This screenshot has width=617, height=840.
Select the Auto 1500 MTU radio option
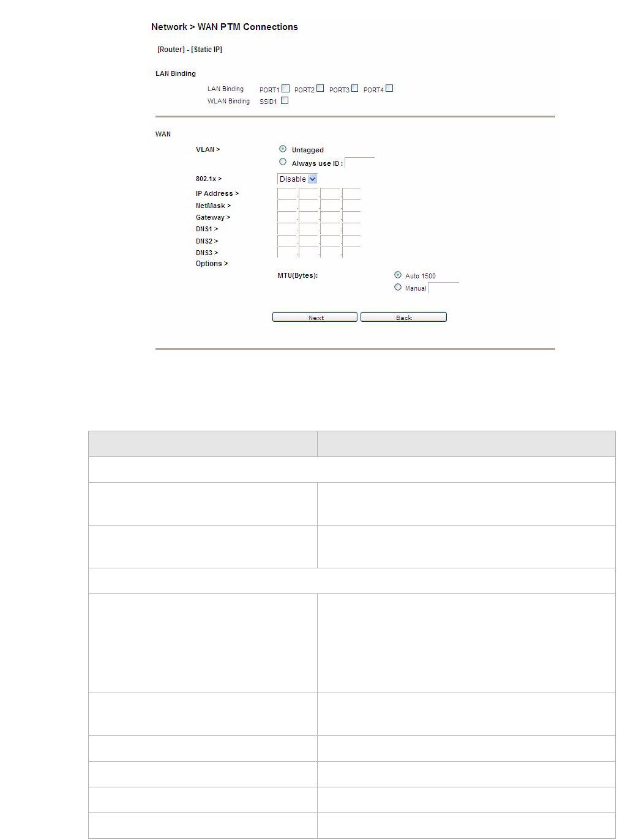398,275
